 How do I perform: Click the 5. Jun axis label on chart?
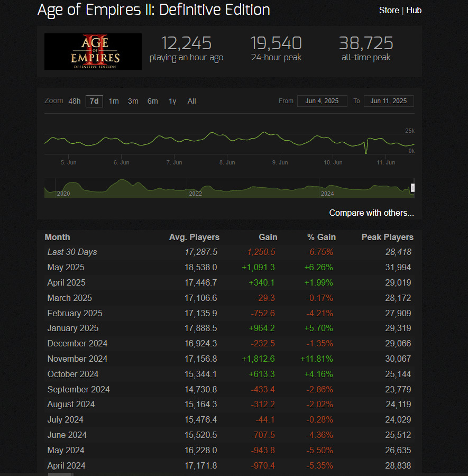69,162
